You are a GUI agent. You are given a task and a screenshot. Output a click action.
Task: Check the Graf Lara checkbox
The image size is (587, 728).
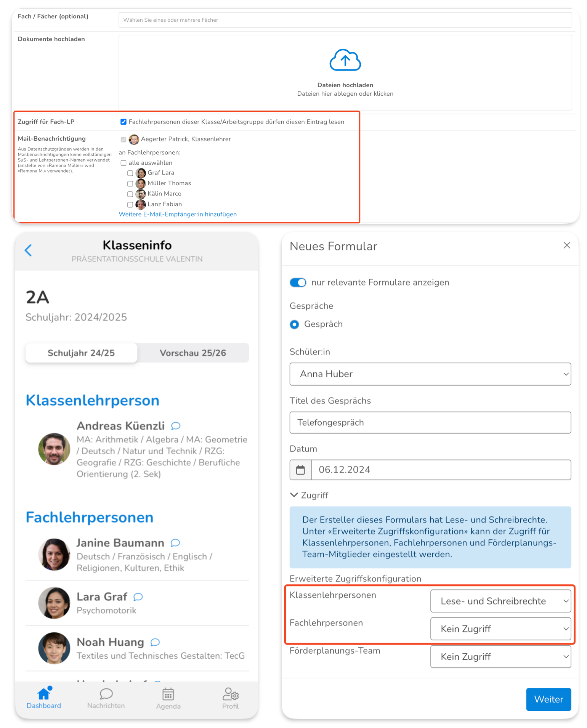coord(130,173)
